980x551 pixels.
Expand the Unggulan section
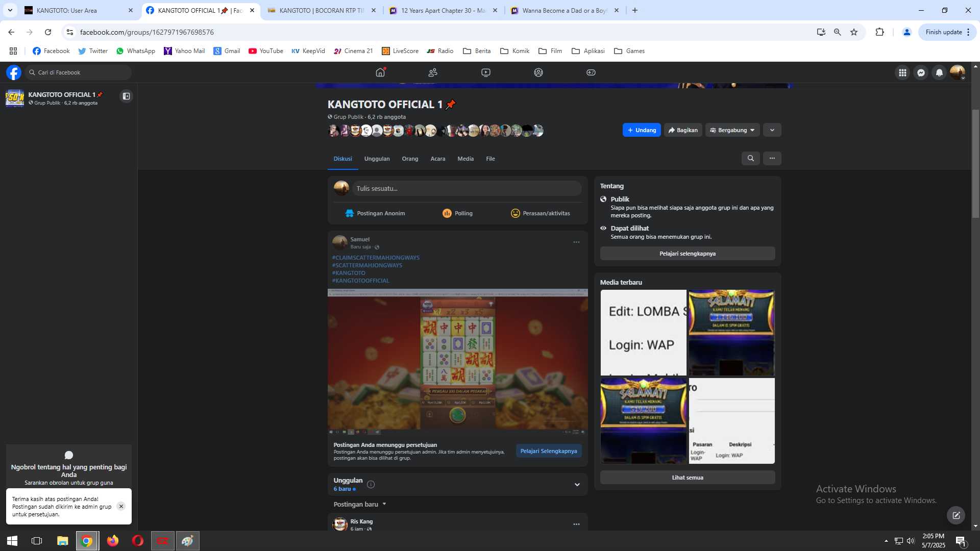click(x=577, y=485)
